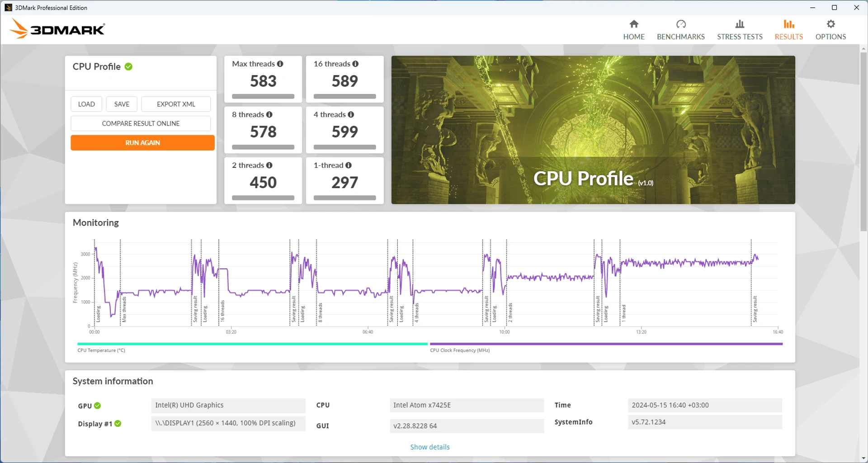Click the 1 thread marker in chart

pos(624,313)
